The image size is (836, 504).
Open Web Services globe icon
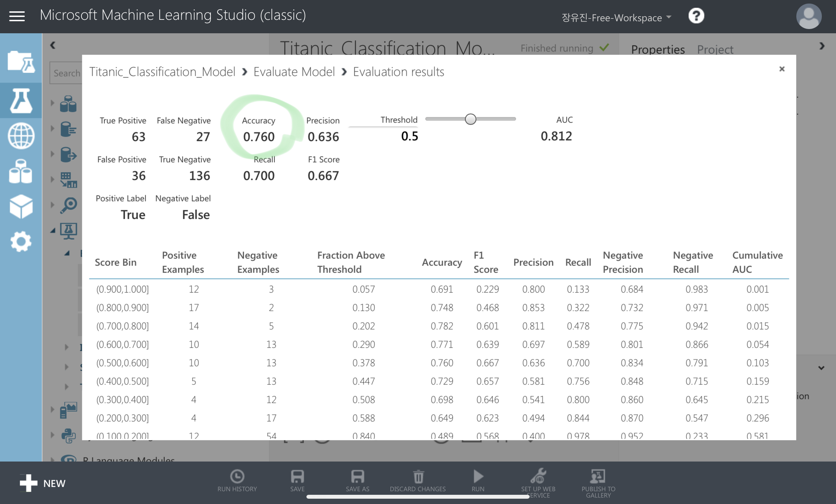coord(21,136)
